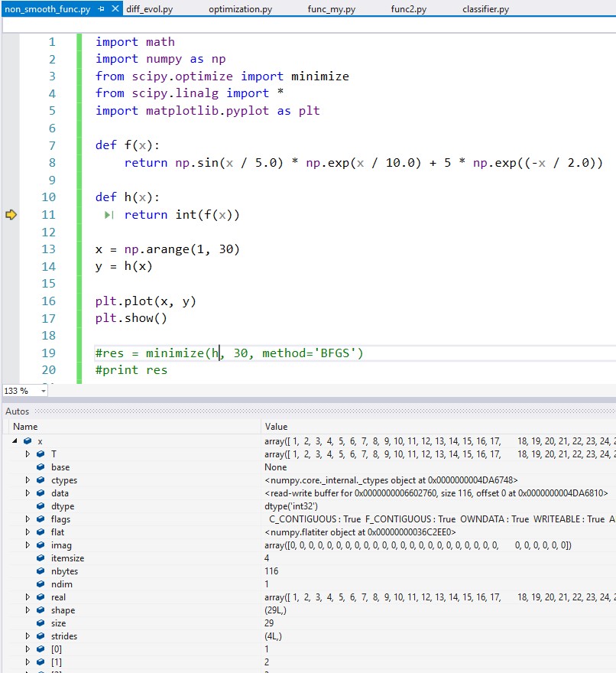
Task: Select the nbytes value 116
Action: 271,571
